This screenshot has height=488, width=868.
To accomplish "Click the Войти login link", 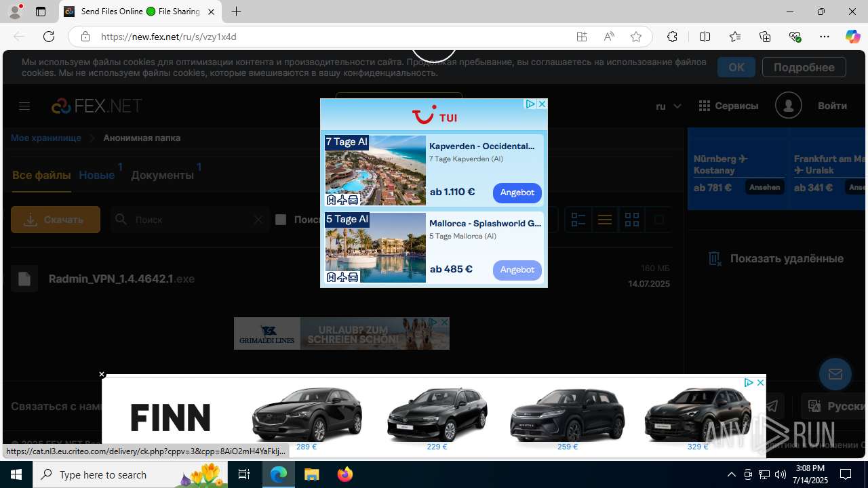I will tap(832, 106).
